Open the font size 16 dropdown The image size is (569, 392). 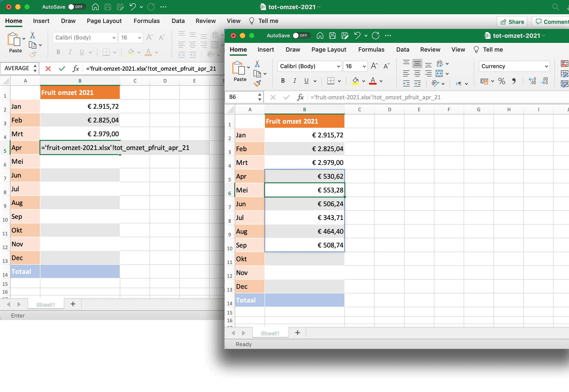click(355, 66)
